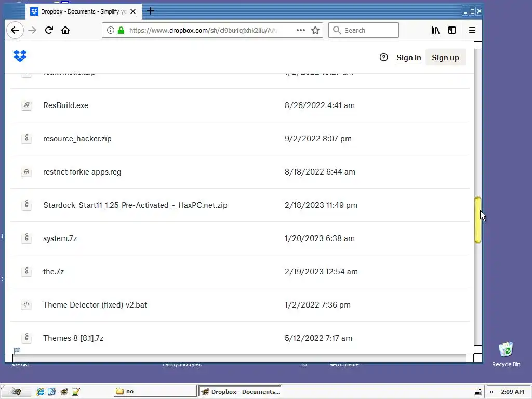Click date 8/26/2022 4:41 am
This screenshot has height=399, width=532.
point(320,105)
